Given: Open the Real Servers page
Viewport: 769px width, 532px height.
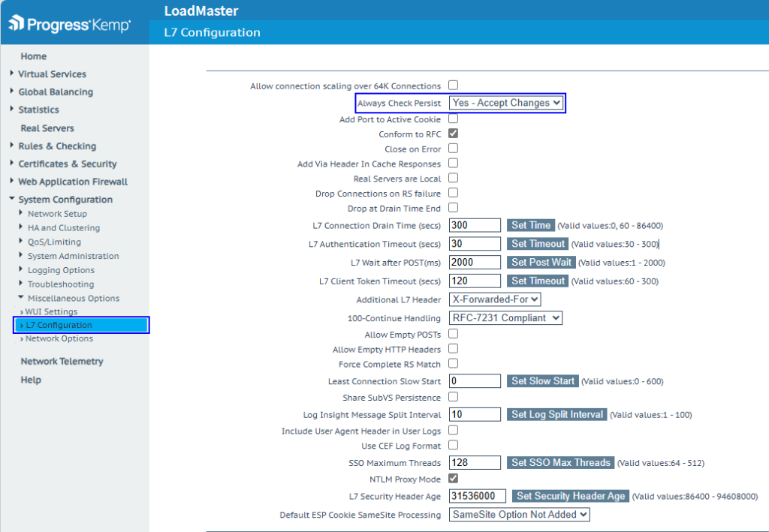Looking at the screenshot, I should click(47, 128).
